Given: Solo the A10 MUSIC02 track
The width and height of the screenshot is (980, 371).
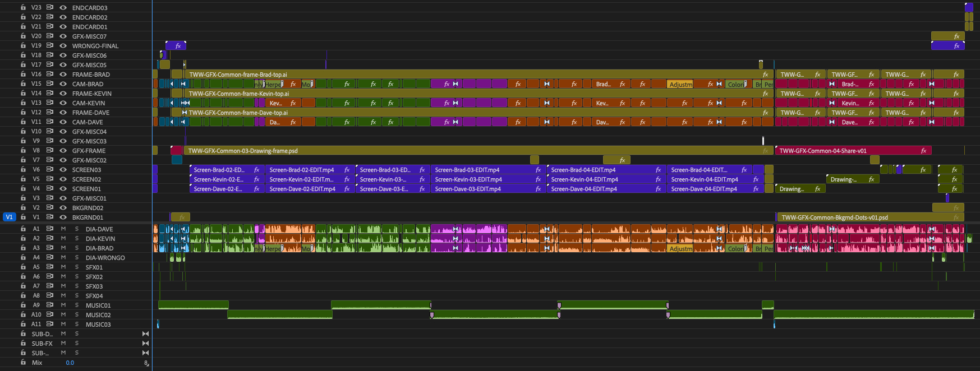Looking at the screenshot, I should (77, 315).
